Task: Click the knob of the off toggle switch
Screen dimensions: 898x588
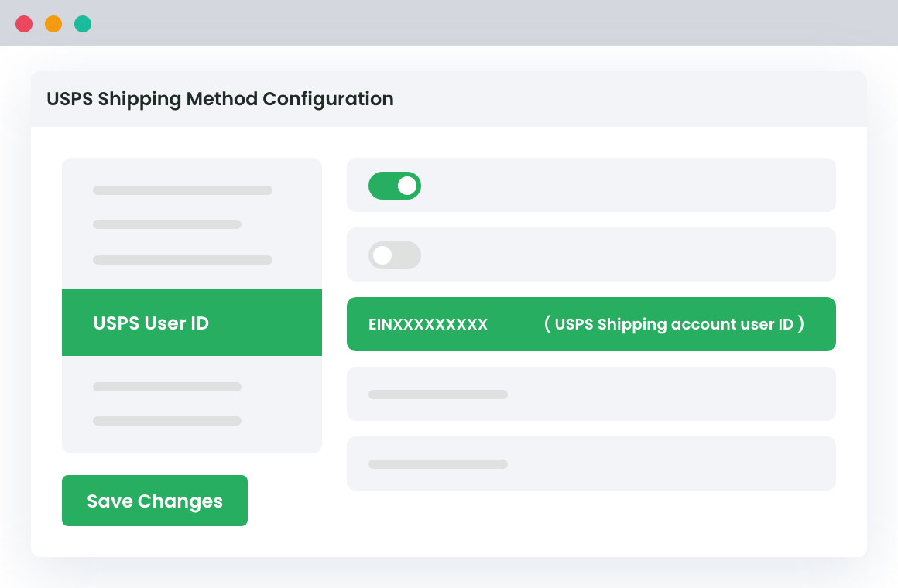Action: click(x=383, y=255)
